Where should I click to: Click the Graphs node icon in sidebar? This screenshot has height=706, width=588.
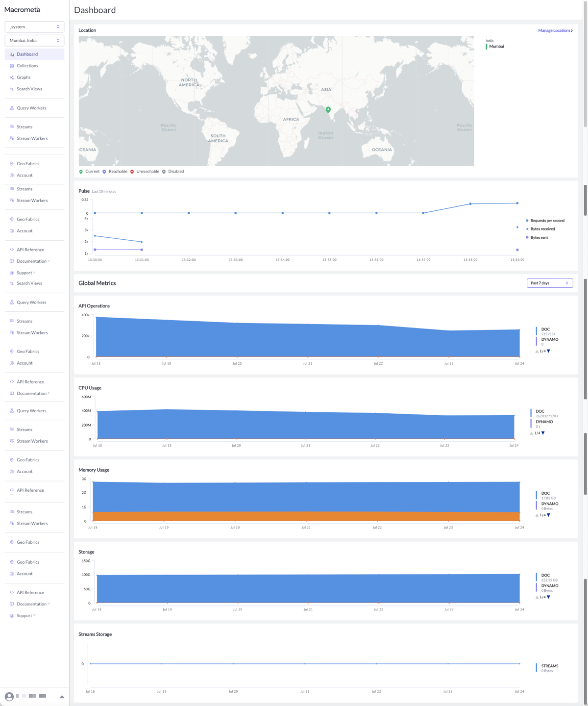[12, 77]
